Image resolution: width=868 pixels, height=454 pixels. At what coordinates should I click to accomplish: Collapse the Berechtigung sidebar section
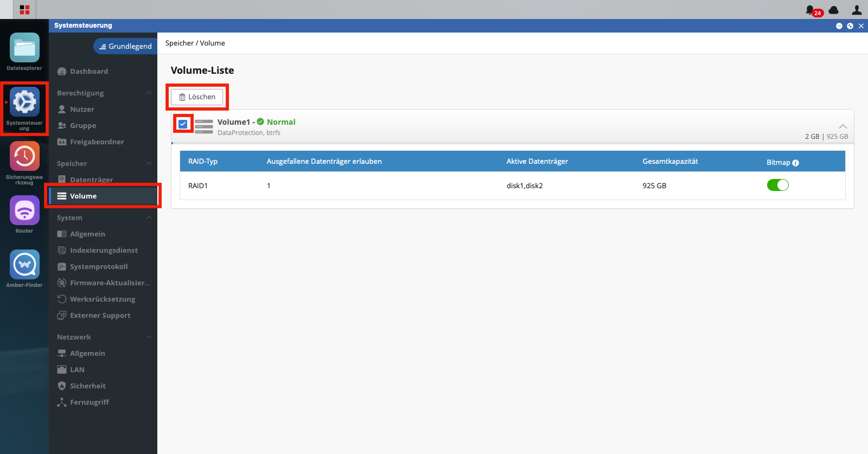(x=149, y=93)
